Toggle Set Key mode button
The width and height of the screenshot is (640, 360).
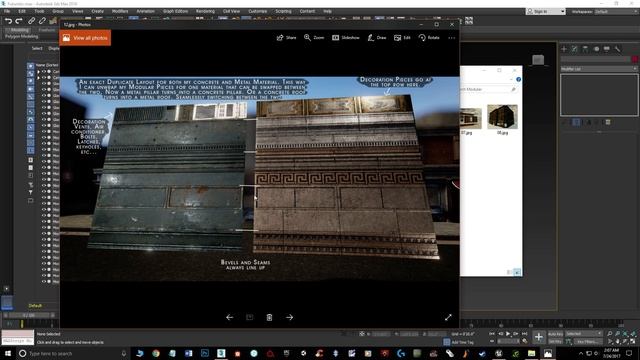tap(555, 341)
